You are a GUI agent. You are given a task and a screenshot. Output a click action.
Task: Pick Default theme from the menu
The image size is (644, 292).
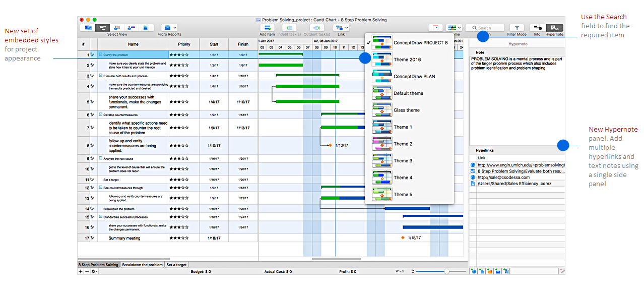point(410,93)
